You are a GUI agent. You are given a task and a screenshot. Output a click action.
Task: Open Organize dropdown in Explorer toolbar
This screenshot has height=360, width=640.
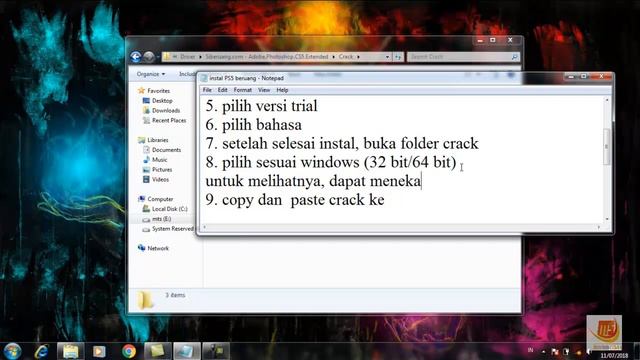(151, 74)
